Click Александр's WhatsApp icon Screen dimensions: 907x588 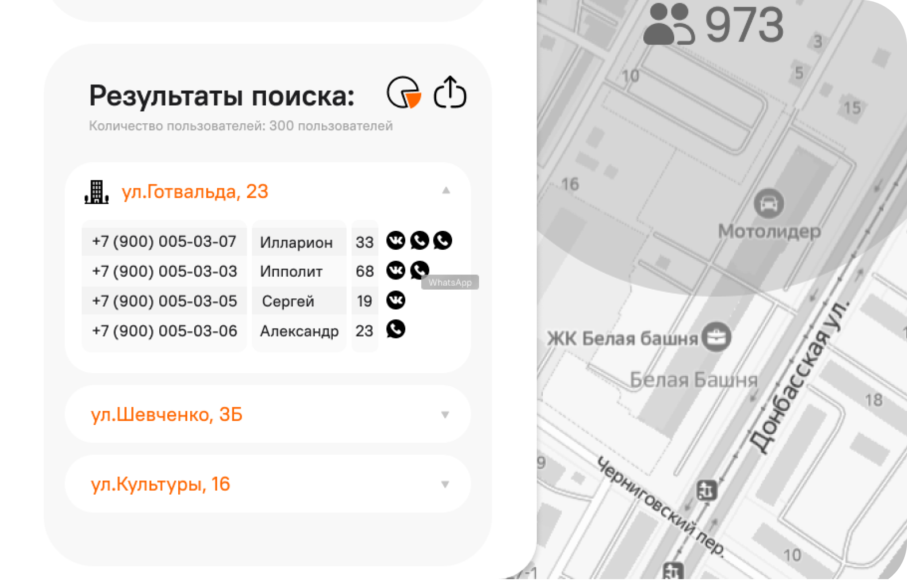396,329
